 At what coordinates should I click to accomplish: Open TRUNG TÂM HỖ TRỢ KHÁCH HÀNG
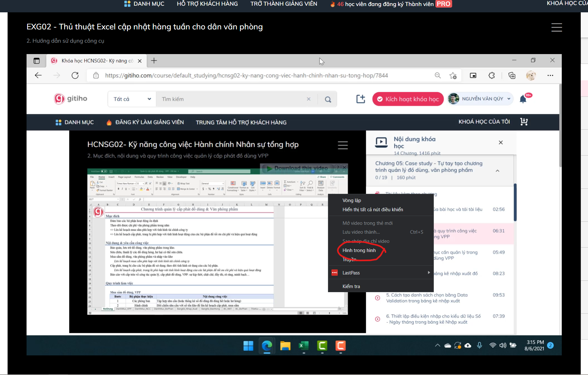[x=241, y=122]
